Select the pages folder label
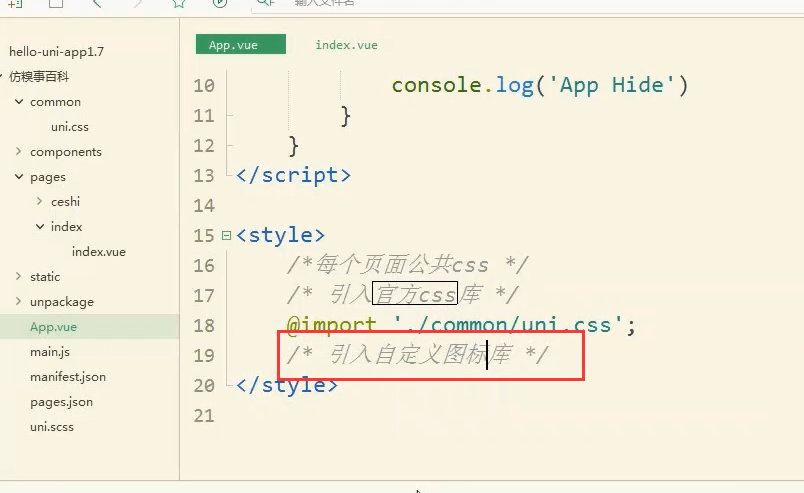 pyautogui.click(x=48, y=177)
